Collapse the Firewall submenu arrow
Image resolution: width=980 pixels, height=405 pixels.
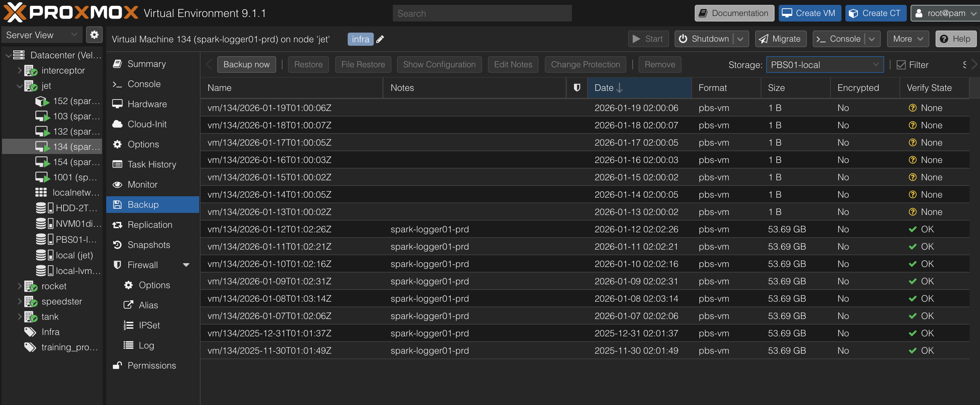(186, 265)
